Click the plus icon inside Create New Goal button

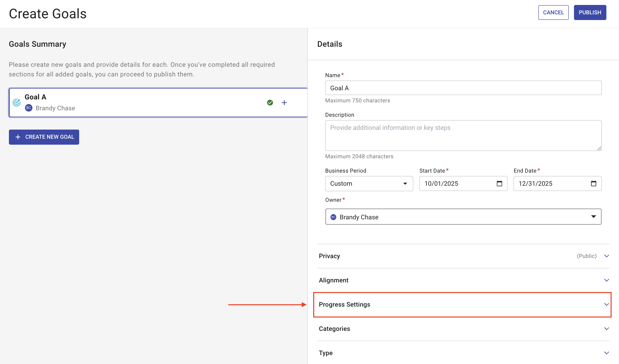[18, 137]
